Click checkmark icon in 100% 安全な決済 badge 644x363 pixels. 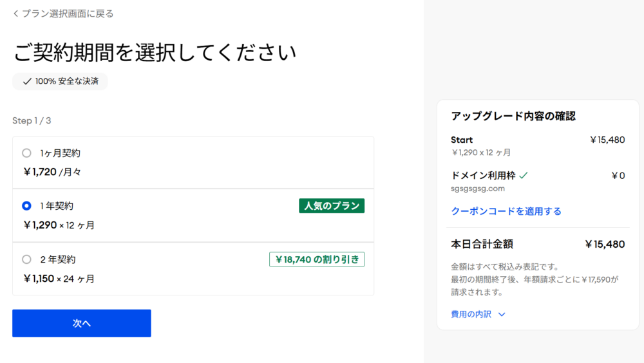[x=26, y=82]
